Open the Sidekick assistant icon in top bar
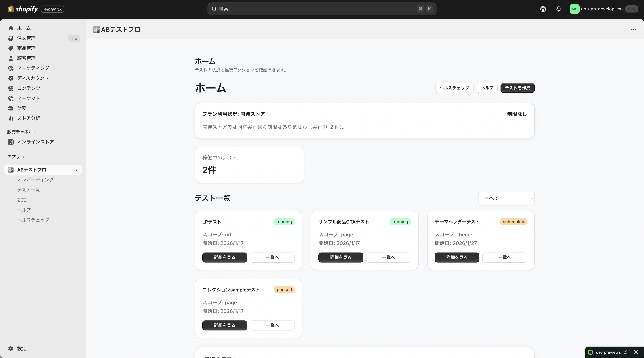The height and width of the screenshot is (358, 644). tap(543, 9)
